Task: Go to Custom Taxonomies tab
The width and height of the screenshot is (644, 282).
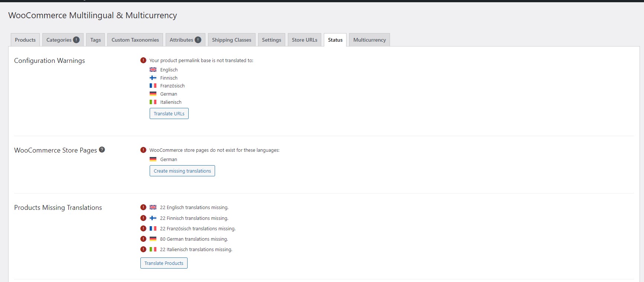Action: click(x=135, y=40)
